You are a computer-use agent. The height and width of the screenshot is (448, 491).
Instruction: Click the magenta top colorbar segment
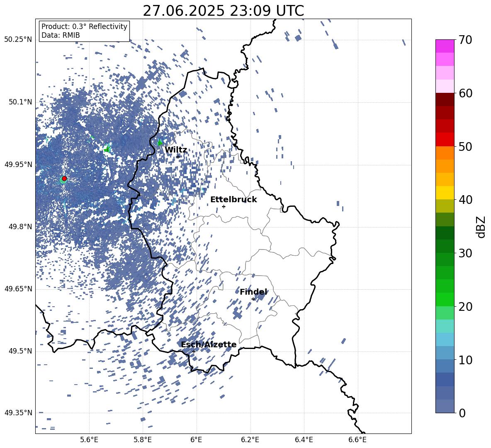[445, 46]
